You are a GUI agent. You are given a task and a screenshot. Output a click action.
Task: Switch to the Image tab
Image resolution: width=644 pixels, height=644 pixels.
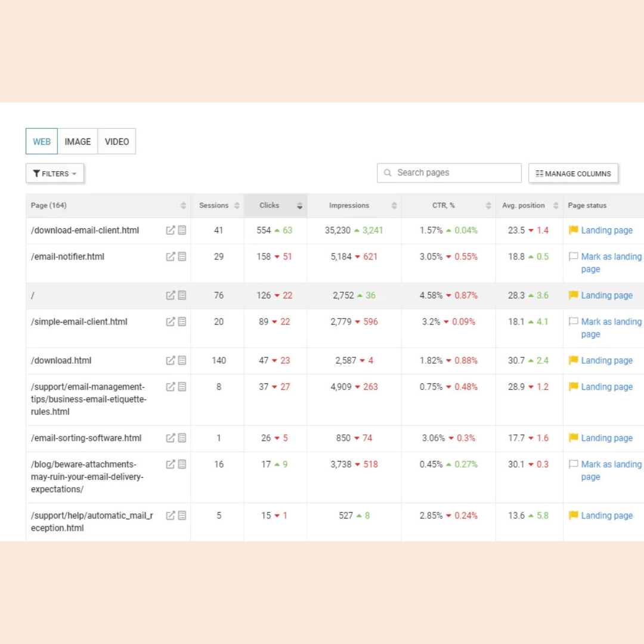click(x=78, y=141)
